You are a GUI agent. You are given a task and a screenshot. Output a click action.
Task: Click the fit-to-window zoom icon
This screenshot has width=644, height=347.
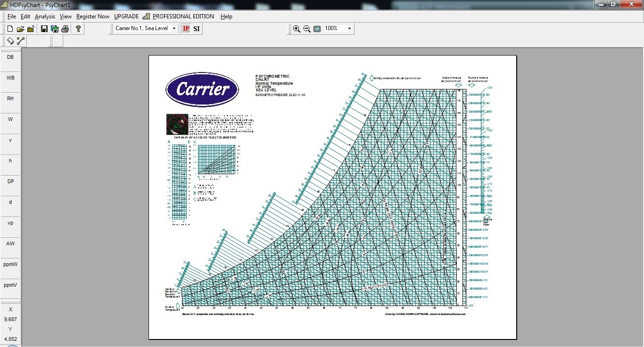(x=317, y=29)
